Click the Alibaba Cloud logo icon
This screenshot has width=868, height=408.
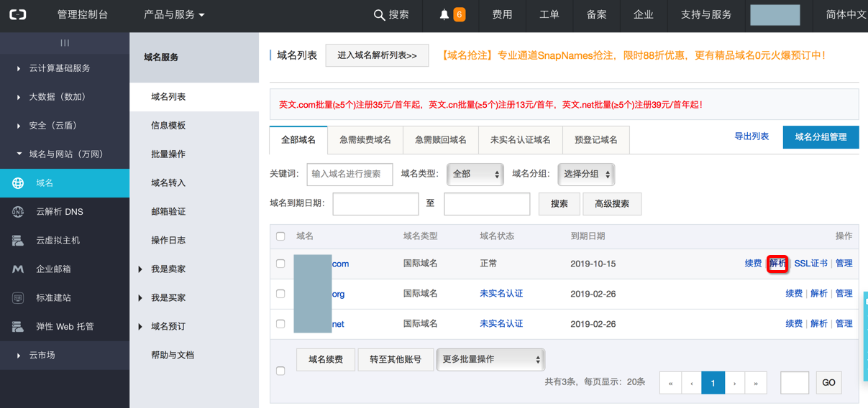click(x=18, y=14)
